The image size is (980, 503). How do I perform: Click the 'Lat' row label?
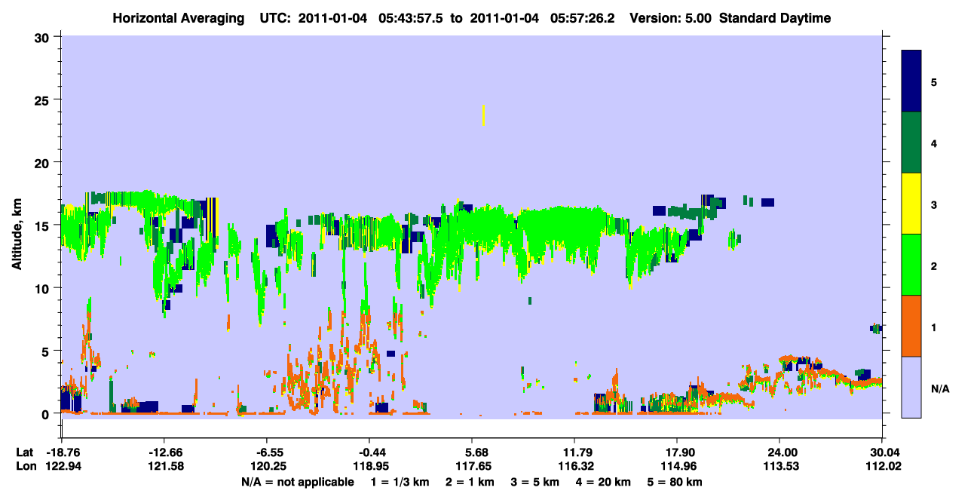click(25, 452)
